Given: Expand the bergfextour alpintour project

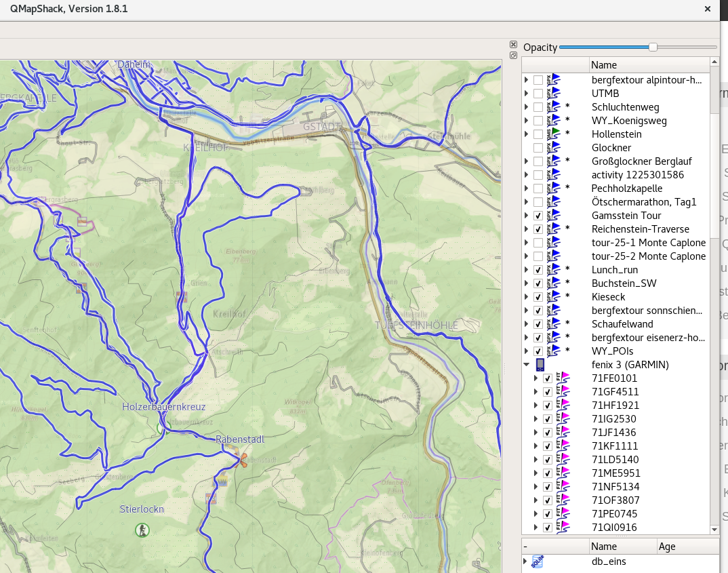Looking at the screenshot, I should [526, 80].
